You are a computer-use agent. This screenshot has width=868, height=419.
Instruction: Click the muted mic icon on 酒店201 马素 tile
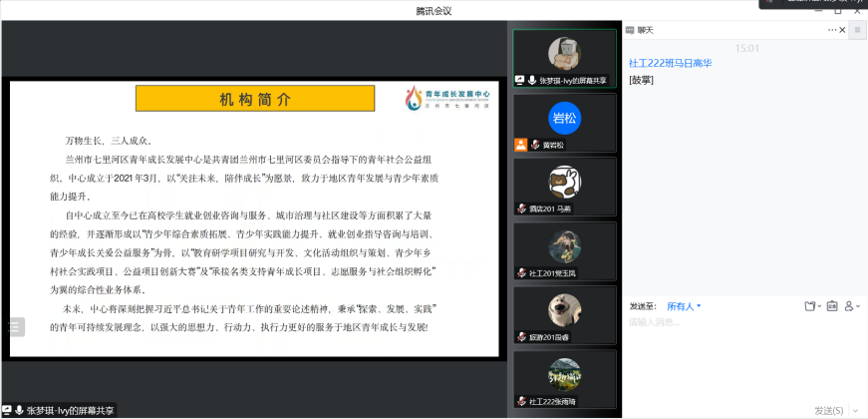tap(521, 209)
